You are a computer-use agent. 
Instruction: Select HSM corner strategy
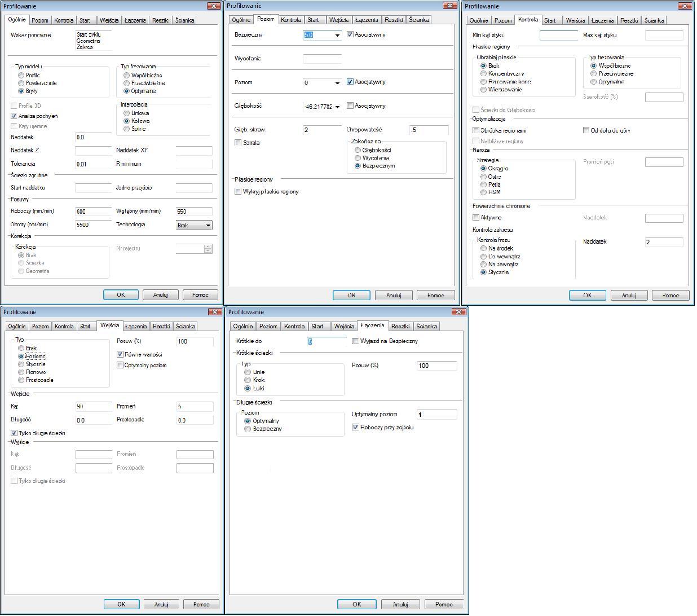click(483, 192)
